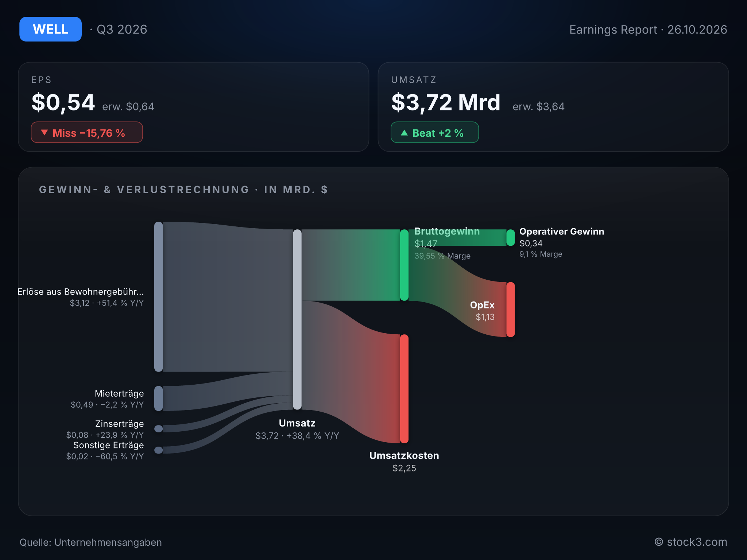Click the Erlöse aus Bewohnergebühren source node bar
The height and width of the screenshot is (560, 747).
pyautogui.click(x=159, y=297)
